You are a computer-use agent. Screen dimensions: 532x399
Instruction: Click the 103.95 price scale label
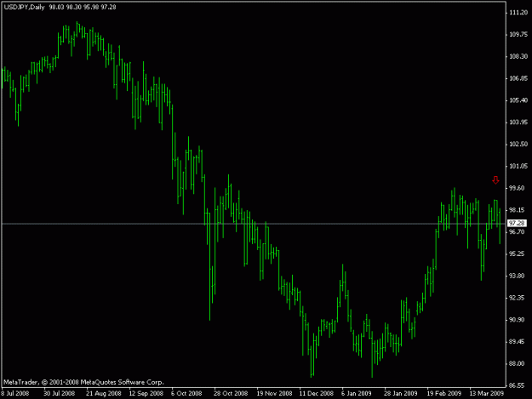click(x=518, y=122)
